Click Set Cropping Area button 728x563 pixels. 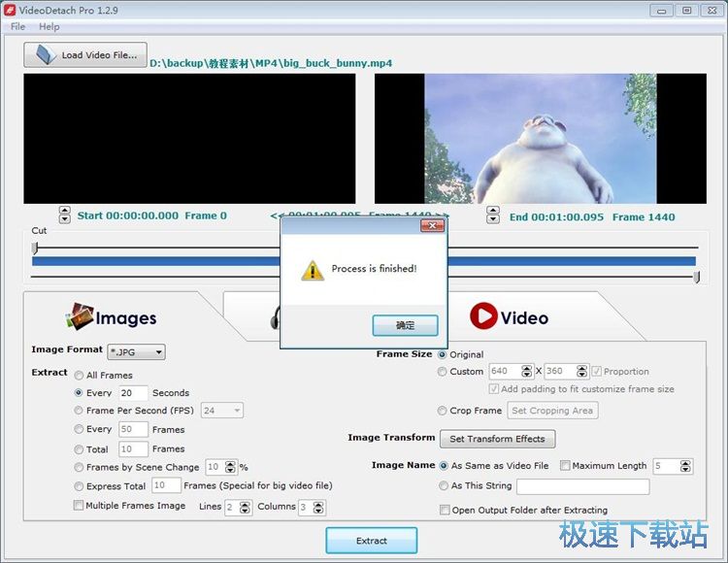pyautogui.click(x=552, y=411)
